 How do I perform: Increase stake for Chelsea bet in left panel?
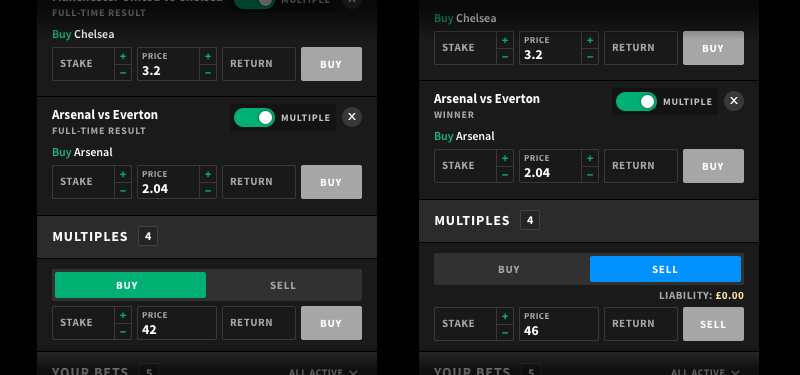[123, 56]
